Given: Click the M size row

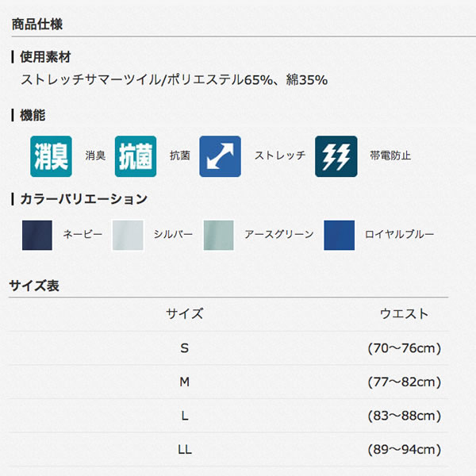Looking at the screenshot, I should pyautogui.click(x=228, y=382).
